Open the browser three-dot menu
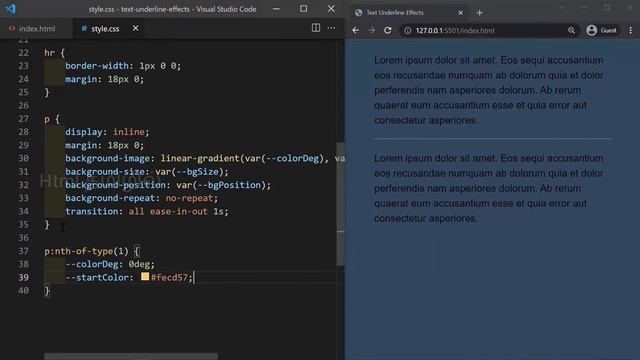This screenshot has width=640, height=360. [x=631, y=30]
